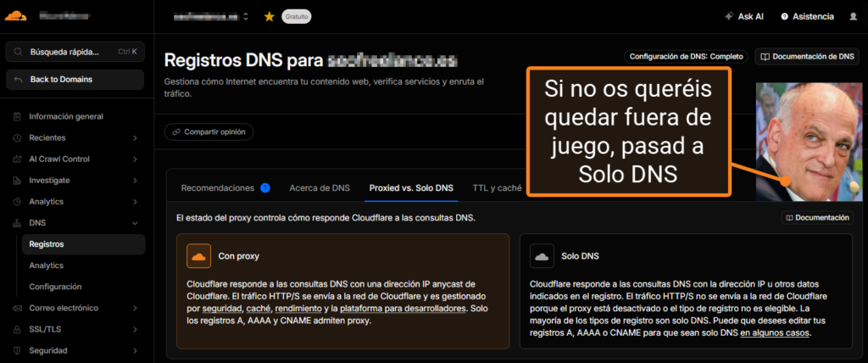
Task: Open the caché link in Con proxy text
Action: (257, 308)
